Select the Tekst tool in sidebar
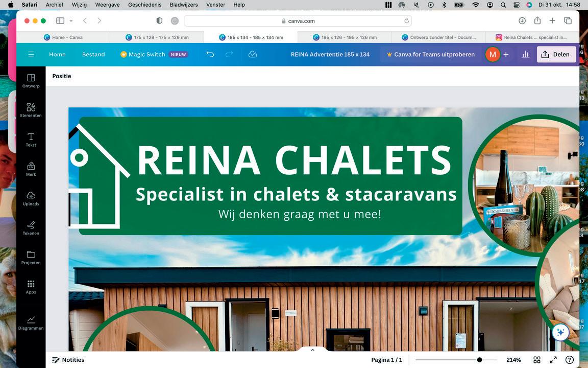This screenshot has width=588, height=368. (31, 140)
